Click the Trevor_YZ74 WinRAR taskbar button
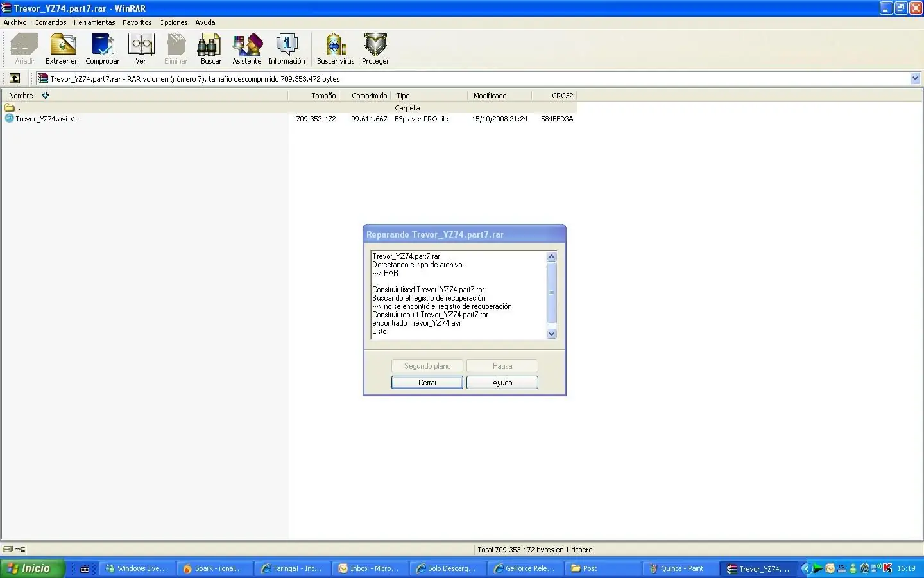This screenshot has width=924, height=578. 758,568
